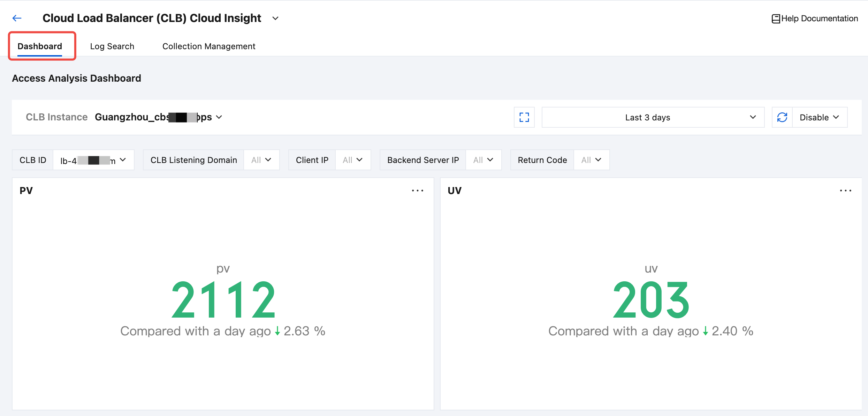
Task: Open the CLB ID dropdown
Action: (x=93, y=160)
